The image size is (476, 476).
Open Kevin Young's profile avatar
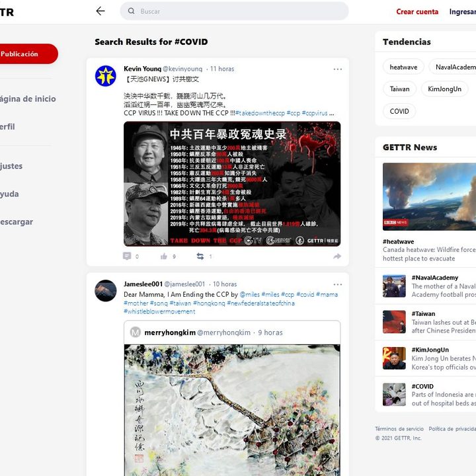point(106,76)
